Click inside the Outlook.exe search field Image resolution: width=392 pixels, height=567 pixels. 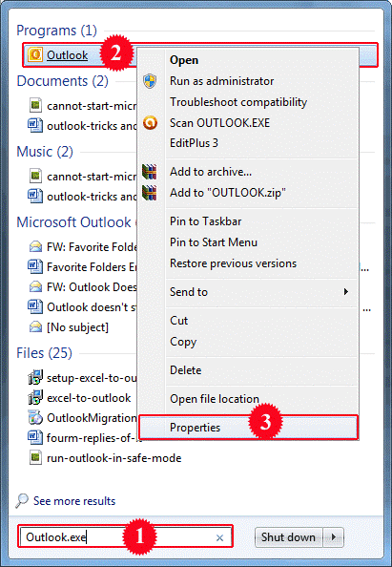(125, 537)
